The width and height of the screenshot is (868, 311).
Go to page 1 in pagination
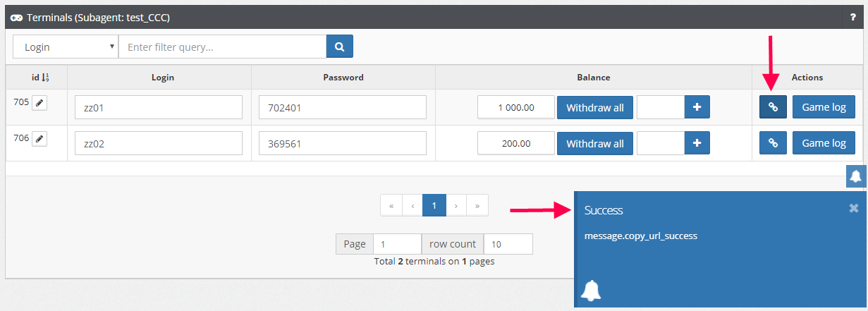434,205
